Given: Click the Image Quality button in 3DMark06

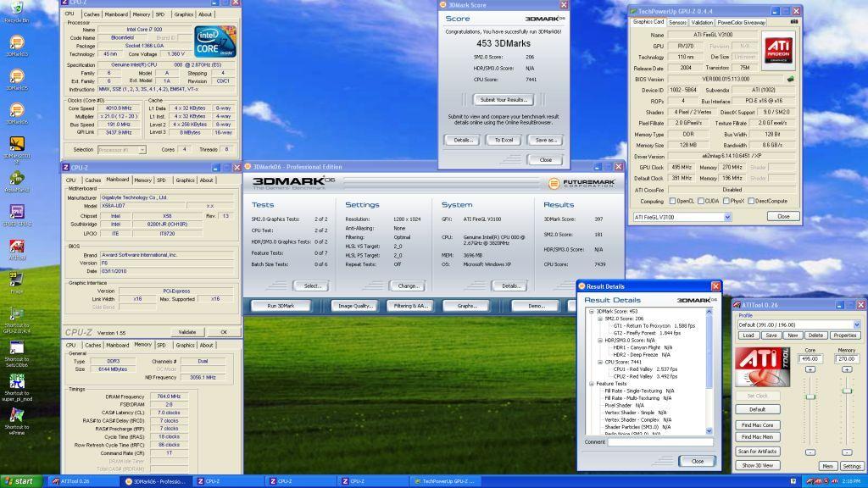Looking at the screenshot, I should coord(355,305).
